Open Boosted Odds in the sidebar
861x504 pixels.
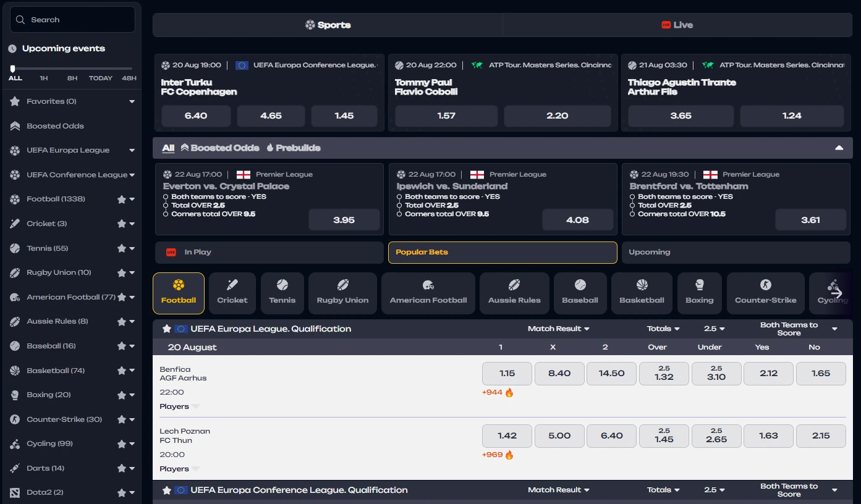pos(55,126)
